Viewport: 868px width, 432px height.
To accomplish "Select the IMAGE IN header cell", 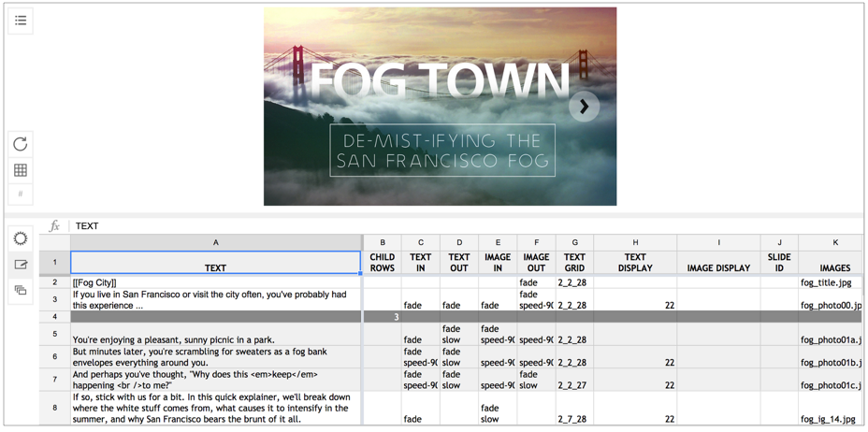I will coord(498,263).
